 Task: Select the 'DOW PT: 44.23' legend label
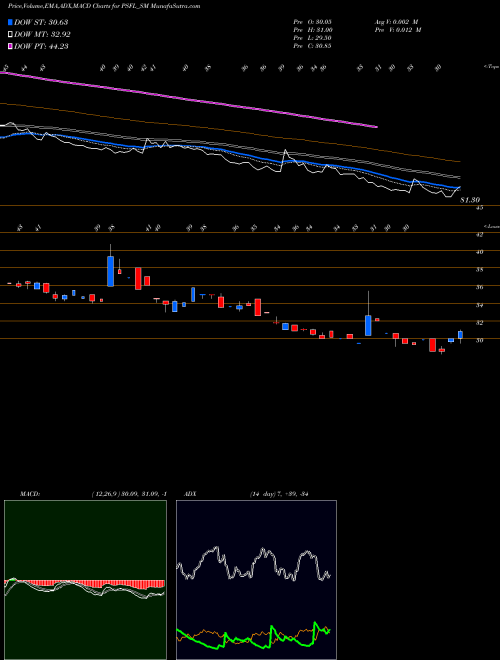click(x=41, y=46)
